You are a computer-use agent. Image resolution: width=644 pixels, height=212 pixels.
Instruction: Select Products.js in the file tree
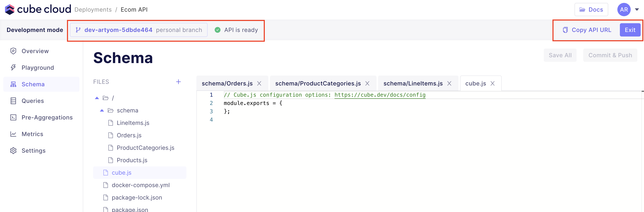coord(132,160)
